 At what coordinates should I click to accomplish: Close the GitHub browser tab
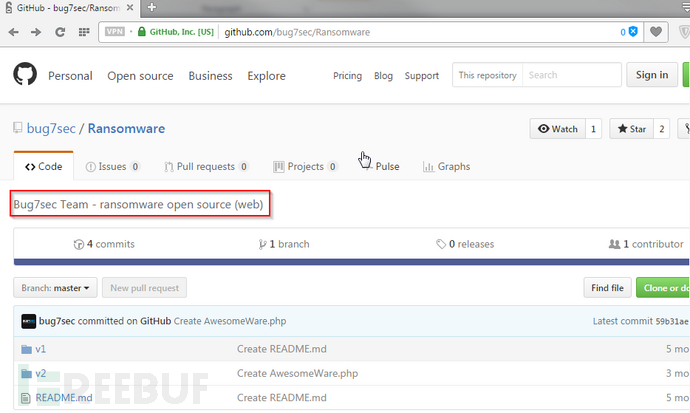(x=130, y=7)
